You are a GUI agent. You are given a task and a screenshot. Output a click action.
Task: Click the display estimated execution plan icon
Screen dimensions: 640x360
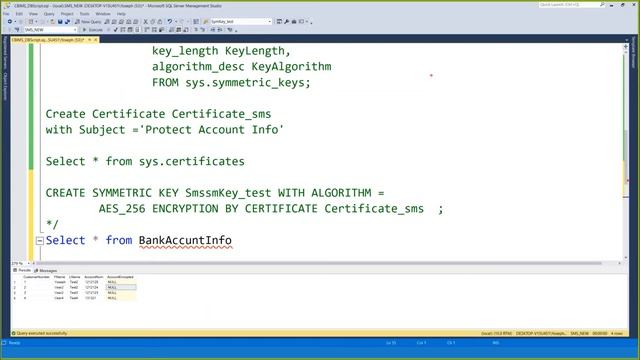tap(123, 30)
